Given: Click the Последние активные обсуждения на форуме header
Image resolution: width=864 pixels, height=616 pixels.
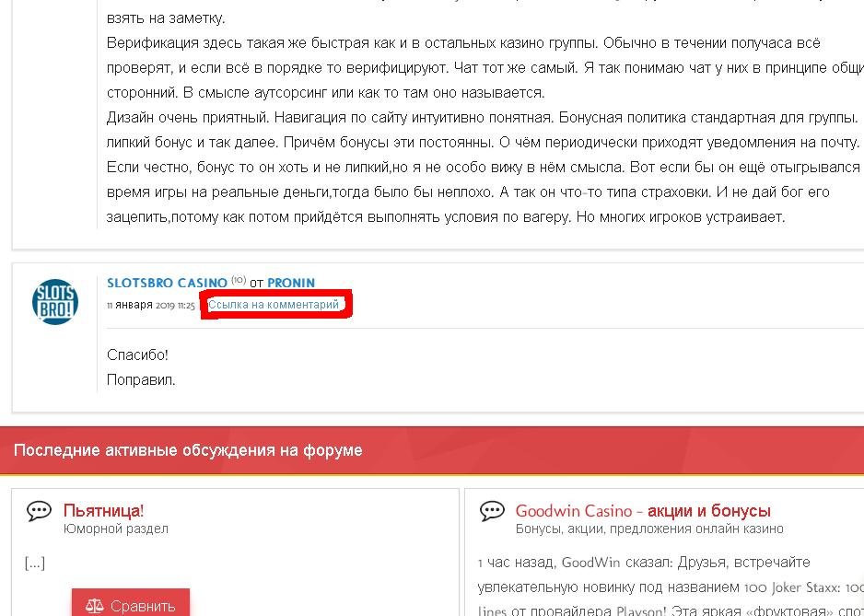Looking at the screenshot, I should coord(188,450).
